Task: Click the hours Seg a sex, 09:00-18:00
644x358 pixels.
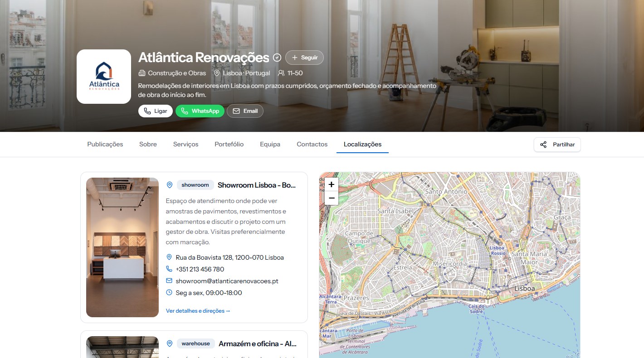Action: click(209, 293)
